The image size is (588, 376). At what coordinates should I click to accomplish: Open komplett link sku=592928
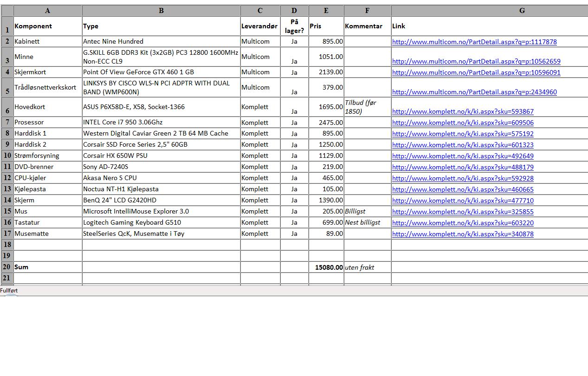click(463, 178)
